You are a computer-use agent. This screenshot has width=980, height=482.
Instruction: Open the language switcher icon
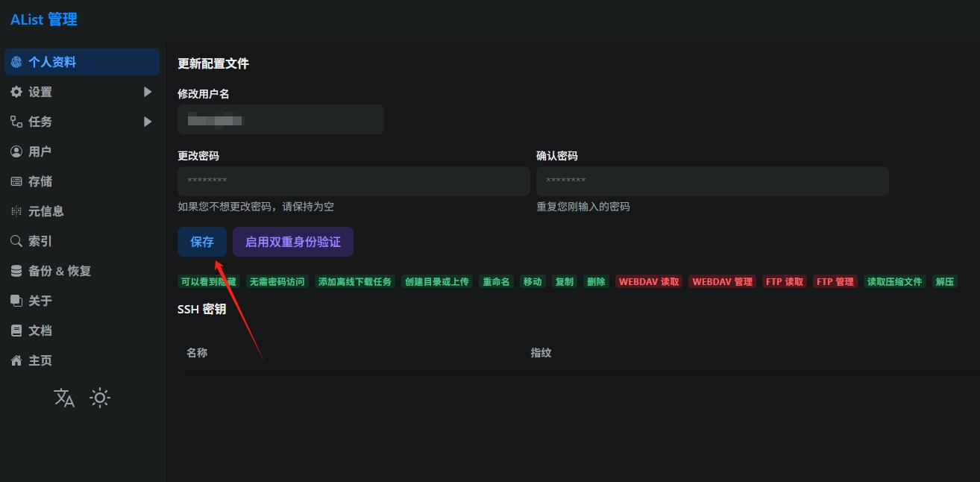coord(65,398)
